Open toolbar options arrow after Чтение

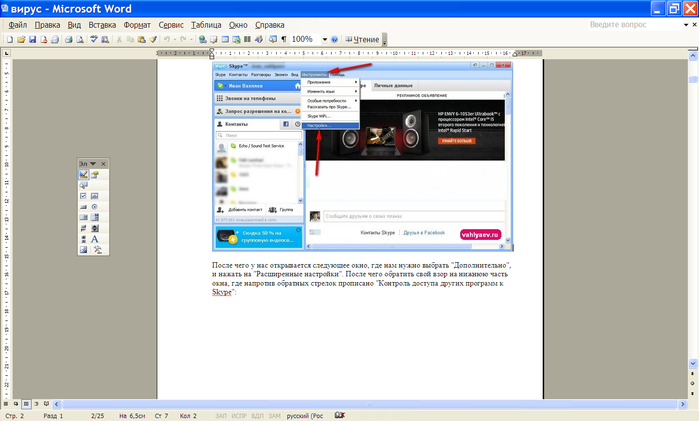pos(384,40)
